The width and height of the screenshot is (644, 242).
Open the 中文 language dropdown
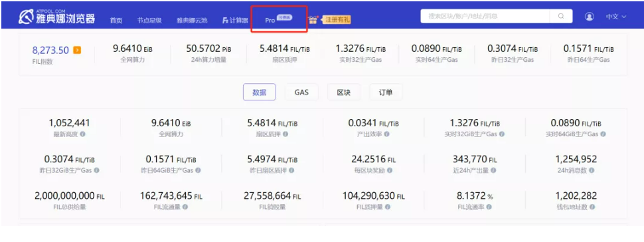pos(615,17)
